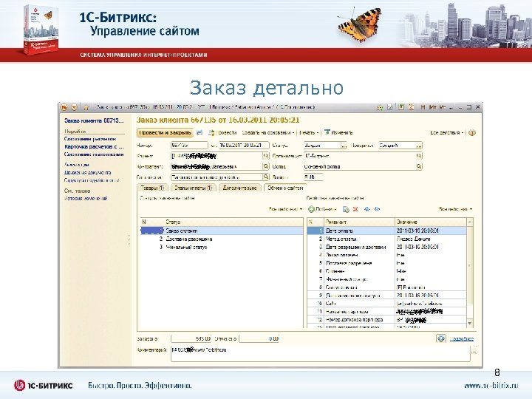Click the info icon next to Подробнее
The width and height of the screenshot is (532, 399).
click(x=440, y=338)
